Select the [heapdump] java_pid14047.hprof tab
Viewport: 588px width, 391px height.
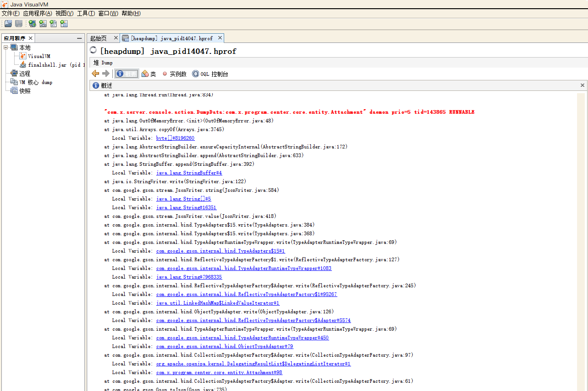pyautogui.click(x=172, y=38)
